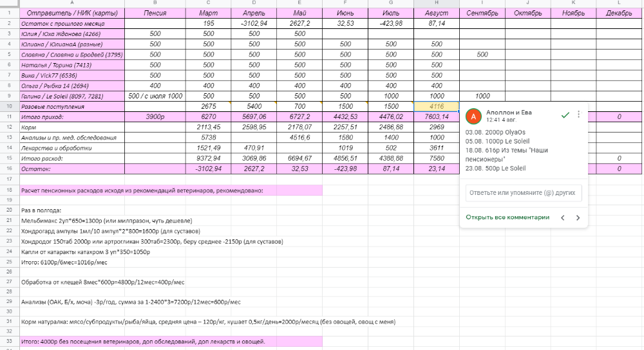644x350 pixels.
Task: Select the Итого приход label cell
Action: pyautogui.click(x=71, y=116)
